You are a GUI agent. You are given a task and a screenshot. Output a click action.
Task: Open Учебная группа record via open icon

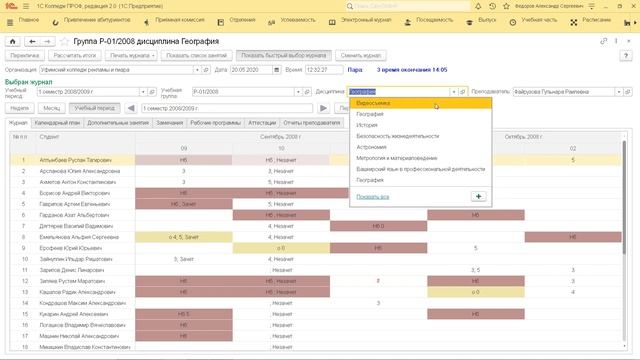[307, 92]
